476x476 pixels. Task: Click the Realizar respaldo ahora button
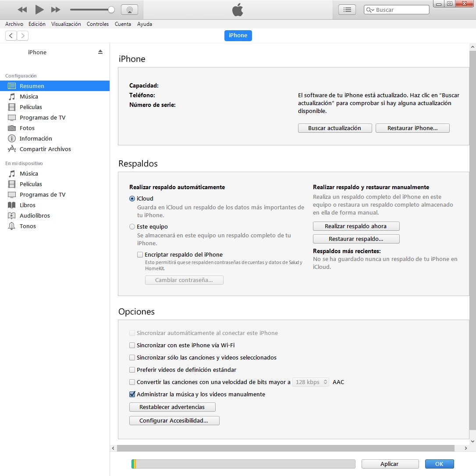pos(356,226)
